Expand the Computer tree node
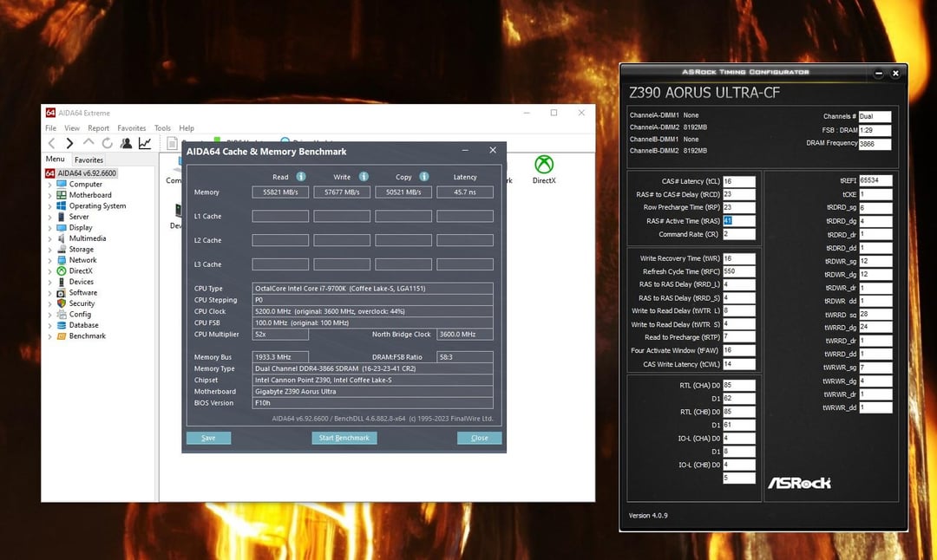This screenshot has height=560, width=937. coord(49,185)
